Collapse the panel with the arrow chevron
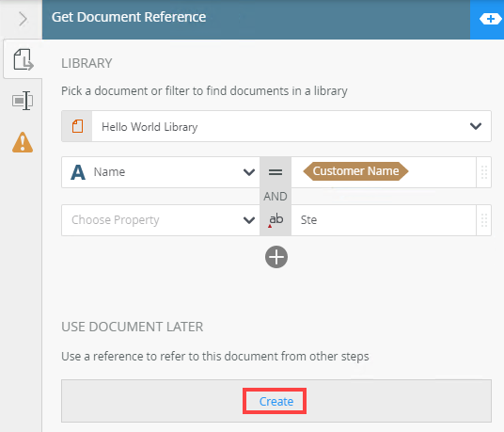Image resolution: width=504 pixels, height=432 pixels. point(23,19)
